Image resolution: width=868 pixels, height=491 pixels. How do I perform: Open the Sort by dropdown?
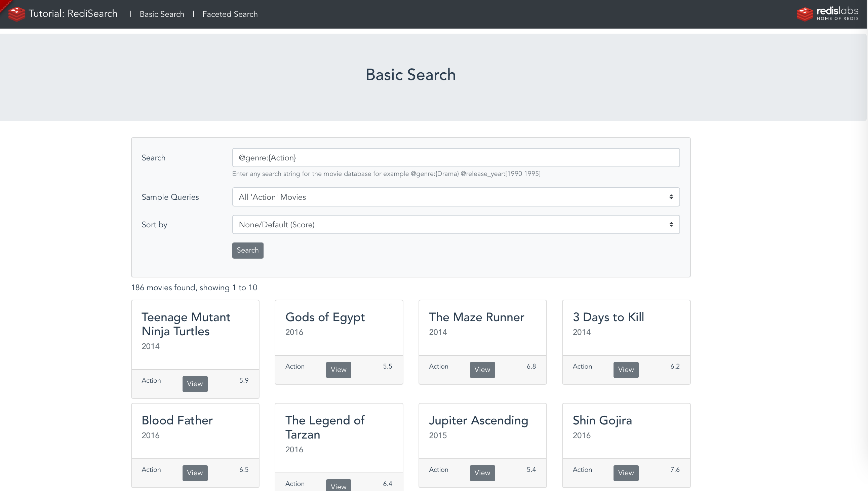point(455,224)
